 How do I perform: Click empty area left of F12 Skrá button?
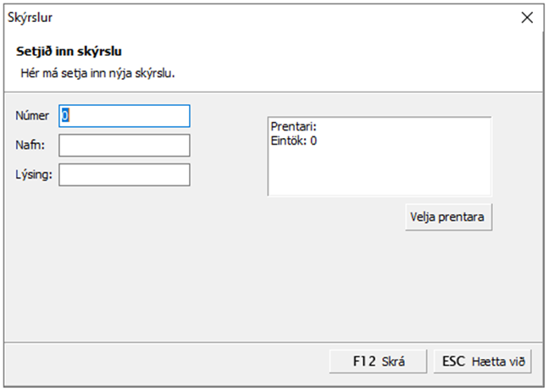coord(169,362)
